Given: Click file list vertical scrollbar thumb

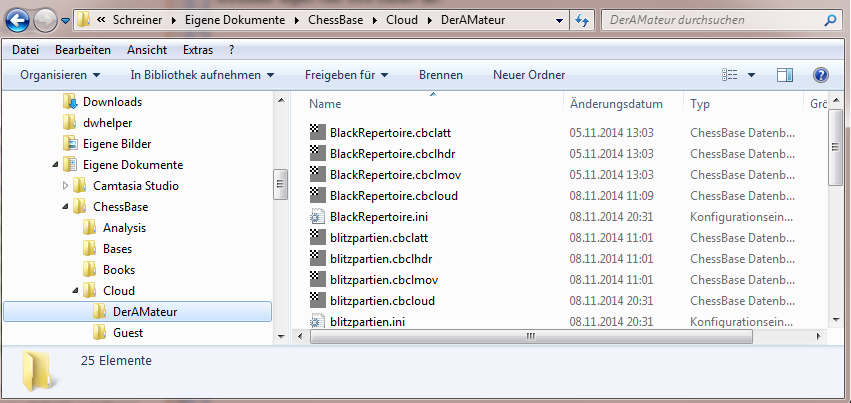Looking at the screenshot, I should (835, 148).
